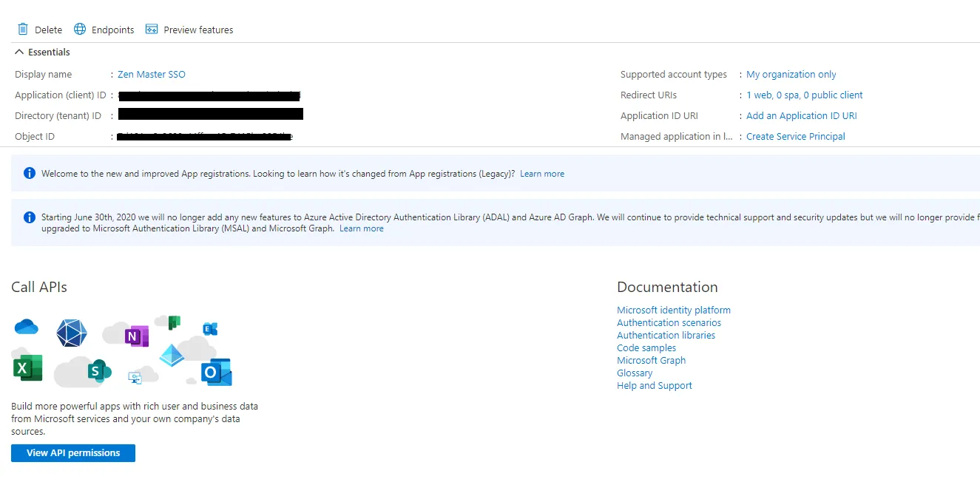Open Microsoft identity platform documentation
This screenshot has width=980, height=482.
point(674,310)
